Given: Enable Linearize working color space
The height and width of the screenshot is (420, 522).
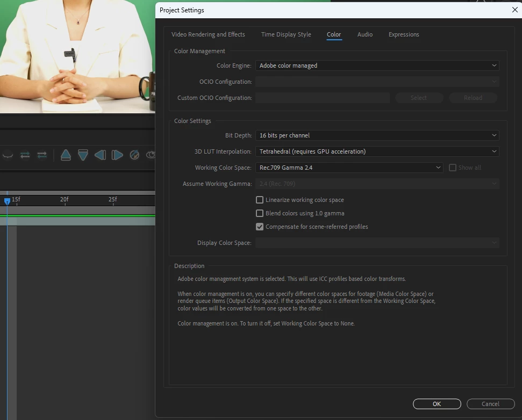Looking at the screenshot, I should (260, 200).
